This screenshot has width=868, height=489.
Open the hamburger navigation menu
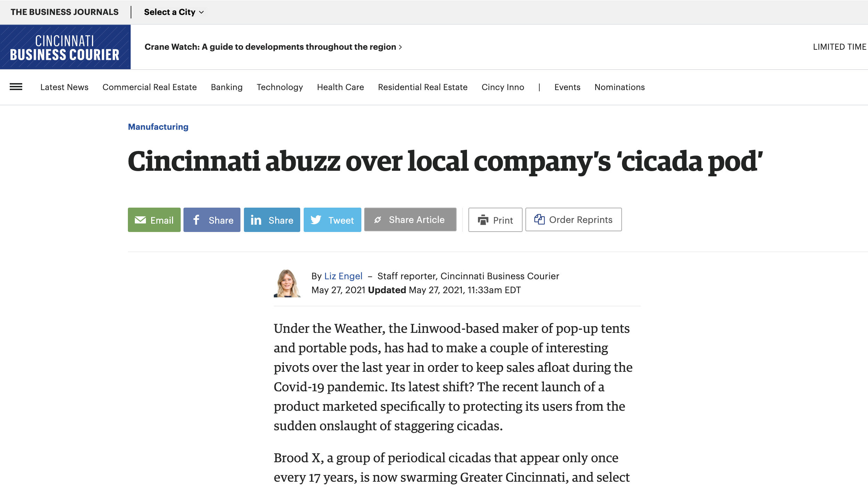click(16, 87)
